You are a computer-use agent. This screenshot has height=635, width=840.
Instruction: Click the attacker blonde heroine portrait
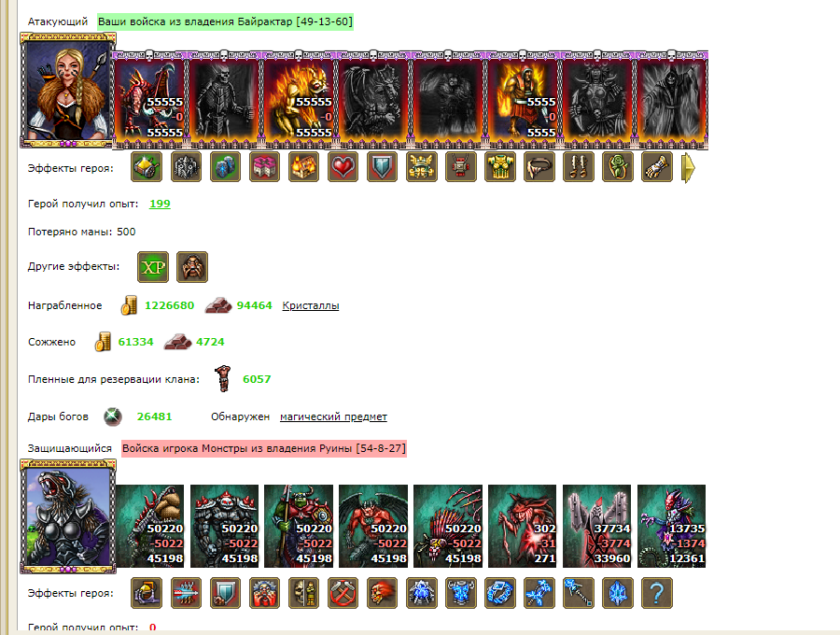[68, 90]
